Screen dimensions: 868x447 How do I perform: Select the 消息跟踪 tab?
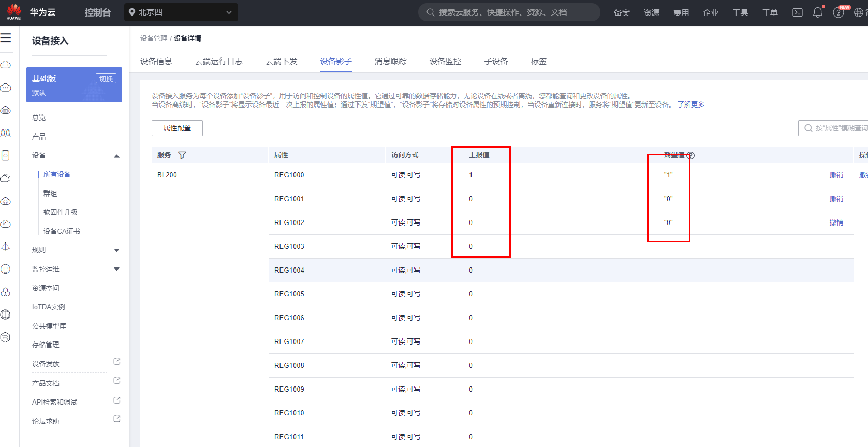tap(391, 62)
